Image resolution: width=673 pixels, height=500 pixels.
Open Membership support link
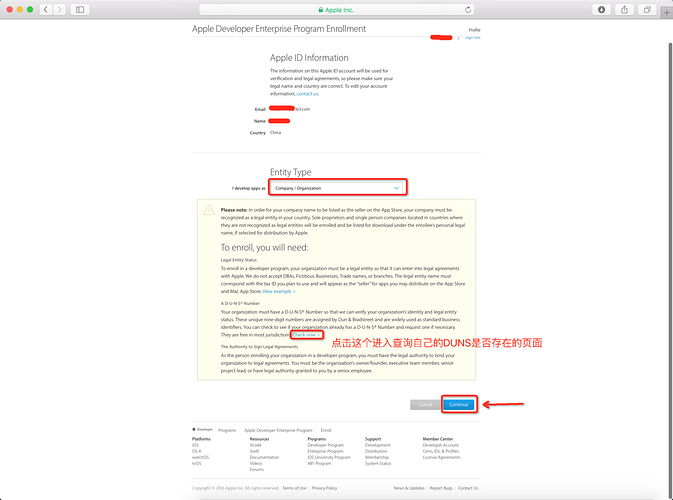point(377,457)
